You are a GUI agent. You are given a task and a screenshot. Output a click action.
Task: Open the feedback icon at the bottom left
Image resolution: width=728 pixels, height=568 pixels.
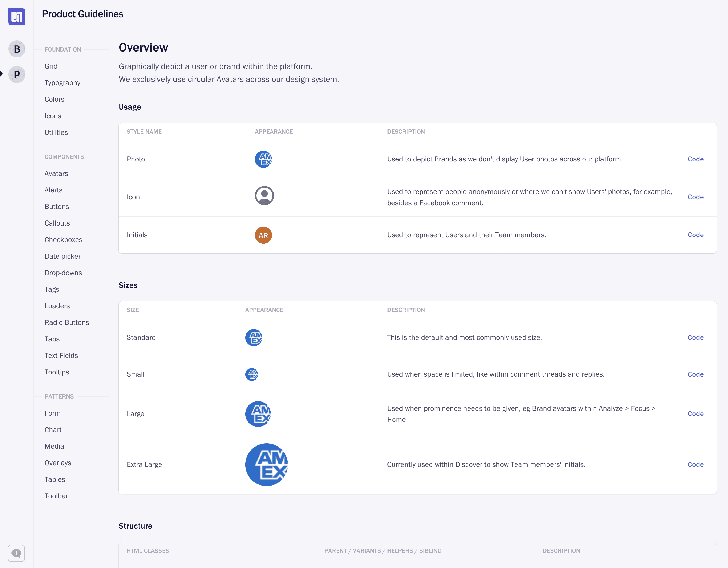click(16, 553)
